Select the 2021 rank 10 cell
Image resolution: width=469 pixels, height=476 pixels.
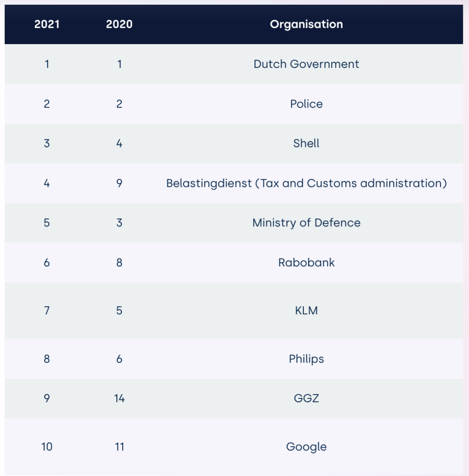click(47, 447)
